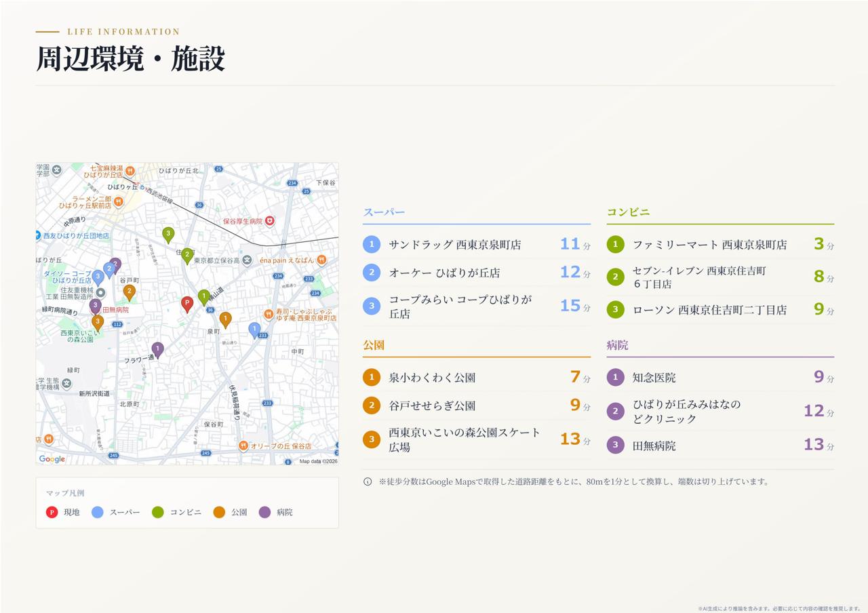Click the blue スーパー legend dot
This screenshot has height=613, width=868.
click(x=98, y=512)
